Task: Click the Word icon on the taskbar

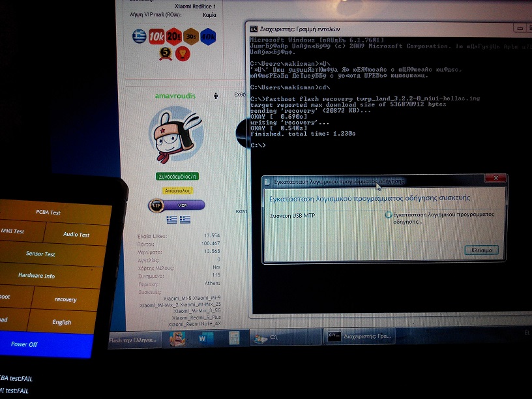Action: click(201, 338)
